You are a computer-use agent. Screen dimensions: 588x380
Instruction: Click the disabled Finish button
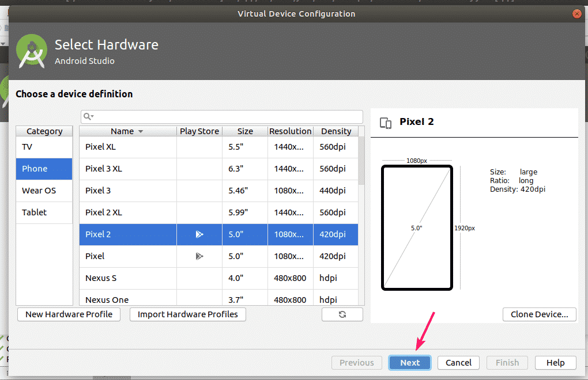pyautogui.click(x=507, y=362)
